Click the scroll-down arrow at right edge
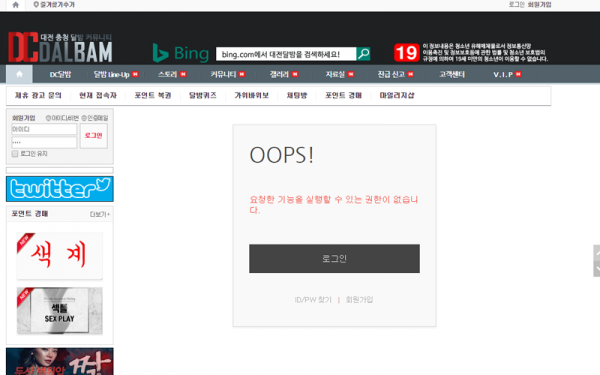Viewport: 600px width, 375px height. (597, 269)
